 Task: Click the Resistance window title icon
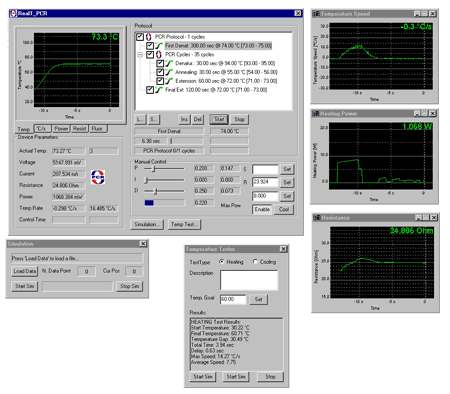coord(317,218)
